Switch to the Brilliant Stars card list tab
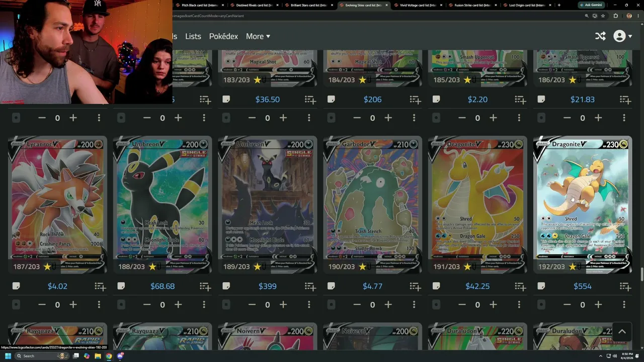 pos(309,5)
